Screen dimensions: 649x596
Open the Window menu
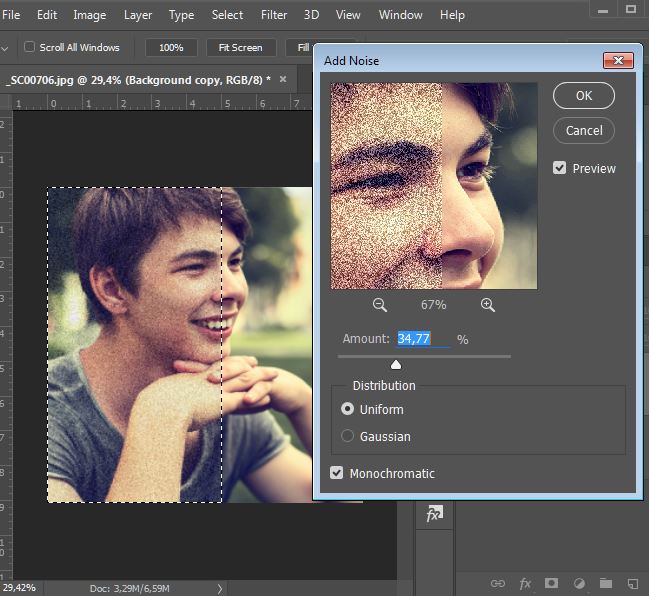click(401, 15)
